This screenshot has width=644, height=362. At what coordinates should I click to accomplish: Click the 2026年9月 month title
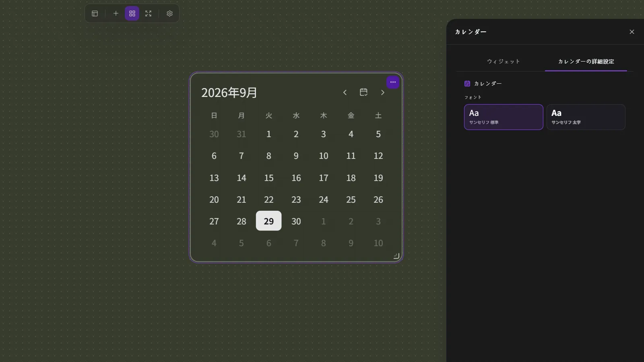[229, 93]
